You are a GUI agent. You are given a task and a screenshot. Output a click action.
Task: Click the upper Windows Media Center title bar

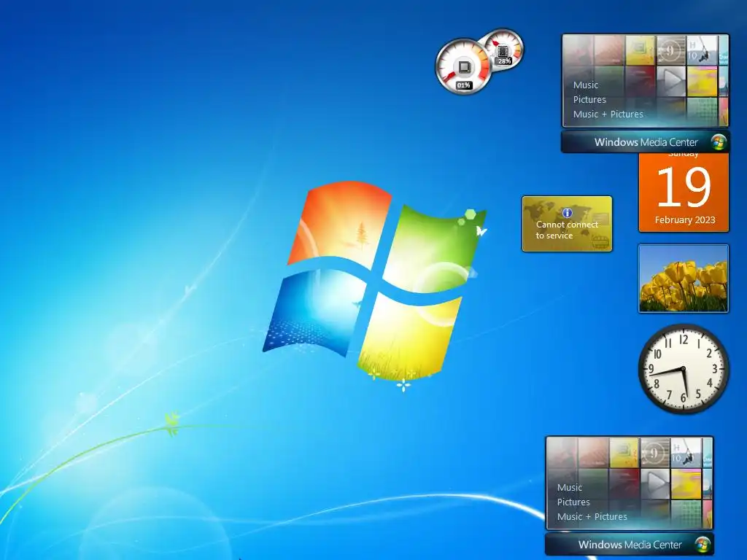(x=645, y=142)
